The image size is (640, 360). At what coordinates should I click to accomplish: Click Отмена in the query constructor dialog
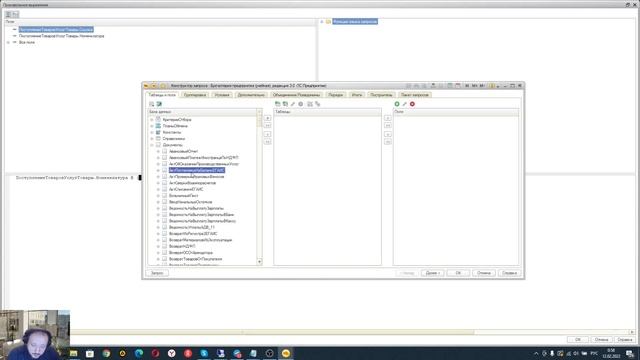point(484,273)
